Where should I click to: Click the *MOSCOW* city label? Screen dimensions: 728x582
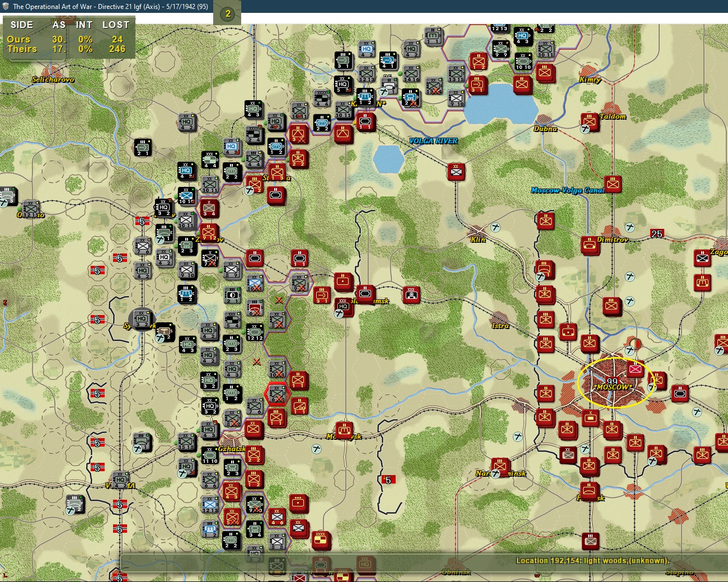[613, 387]
